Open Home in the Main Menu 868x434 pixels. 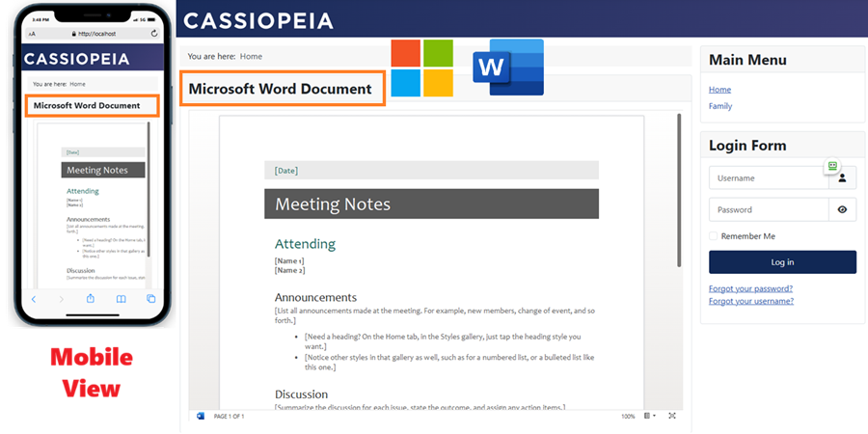pyautogui.click(x=719, y=90)
